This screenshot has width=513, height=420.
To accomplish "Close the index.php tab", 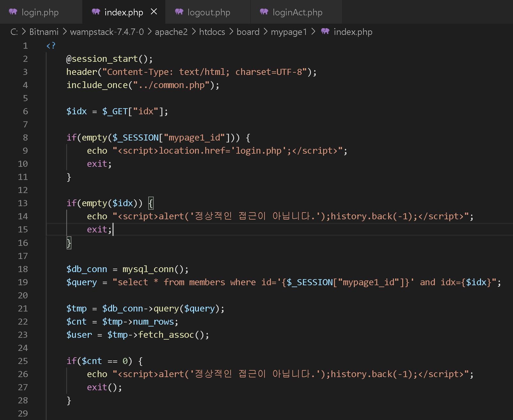I will click(x=154, y=12).
